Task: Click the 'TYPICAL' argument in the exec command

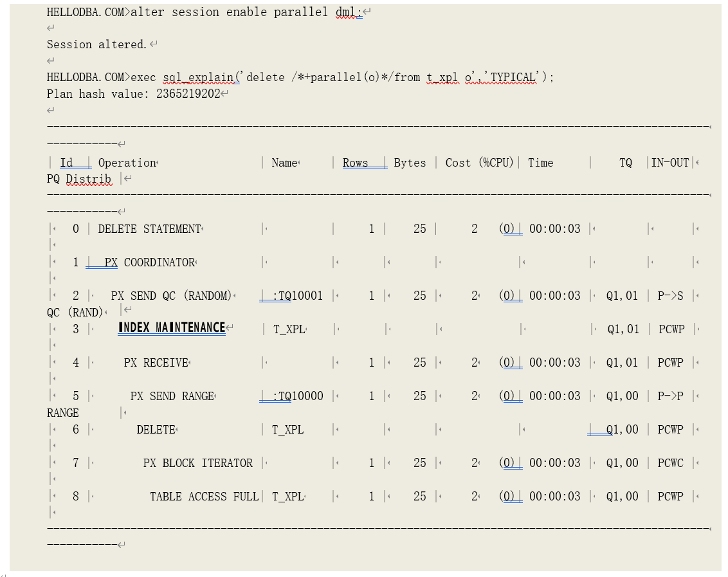Action: point(513,77)
